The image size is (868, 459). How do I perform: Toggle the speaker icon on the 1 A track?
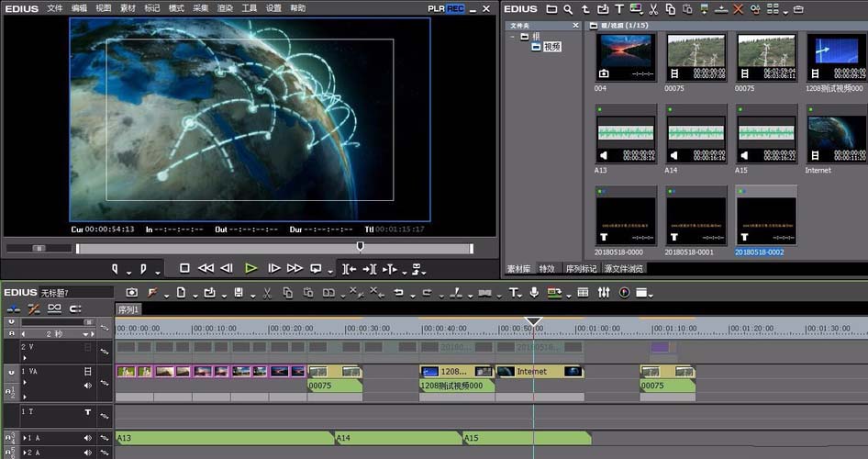(x=88, y=438)
